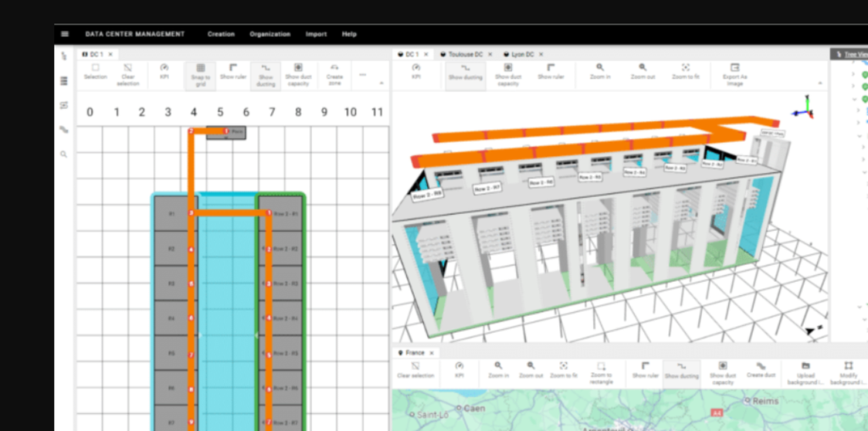Click Clear selection in DC 1 plan toolbar
Viewport: 868px width, 431px height.
tap(128, 75)
